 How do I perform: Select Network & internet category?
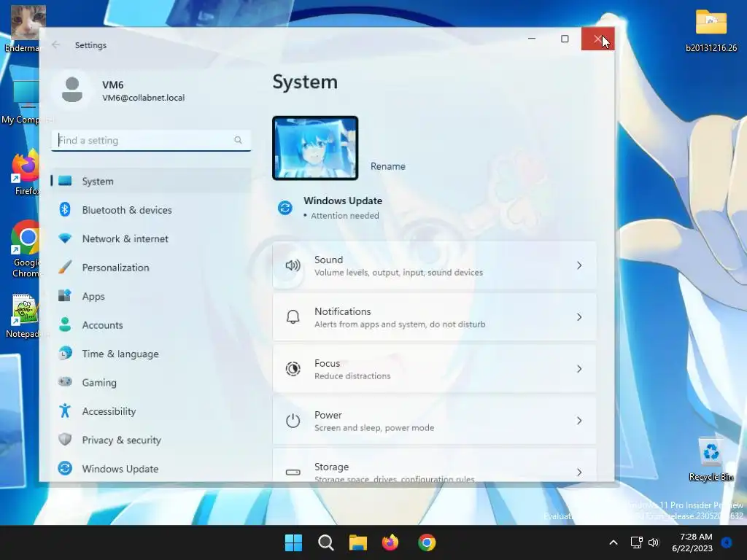coord(151,238)
